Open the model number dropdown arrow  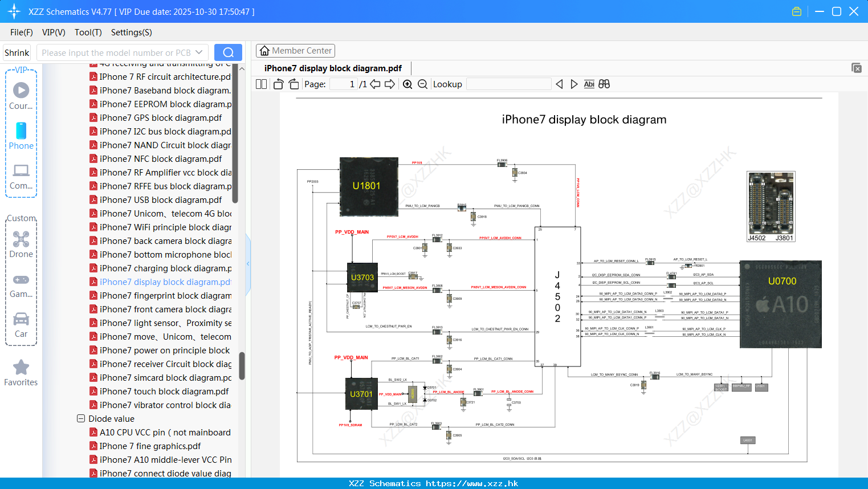point(199,52)
